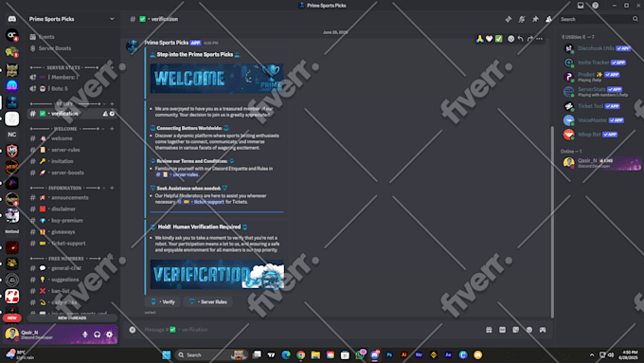Open the help icon in title bar
This screenshot has height=363, width=644.
pyautogui.click(x=595, y=6)
